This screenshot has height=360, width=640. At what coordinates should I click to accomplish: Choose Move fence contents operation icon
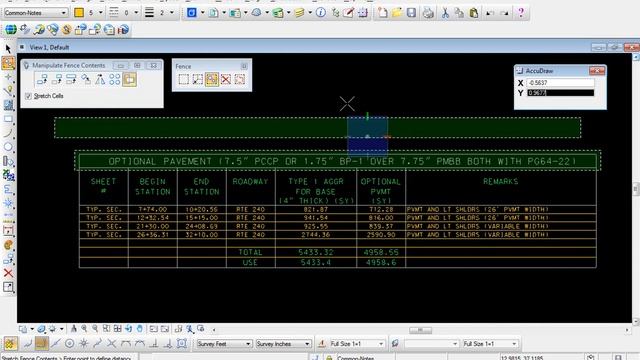57,80
